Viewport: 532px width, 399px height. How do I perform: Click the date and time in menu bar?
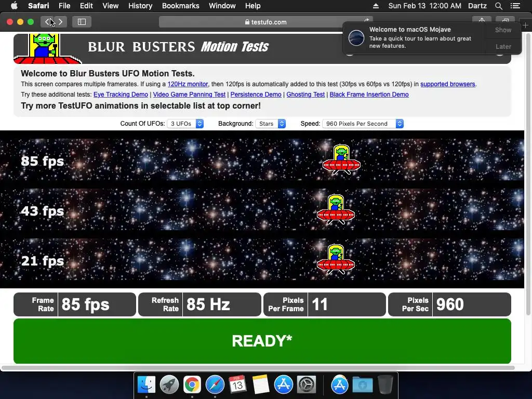[424, 6]
